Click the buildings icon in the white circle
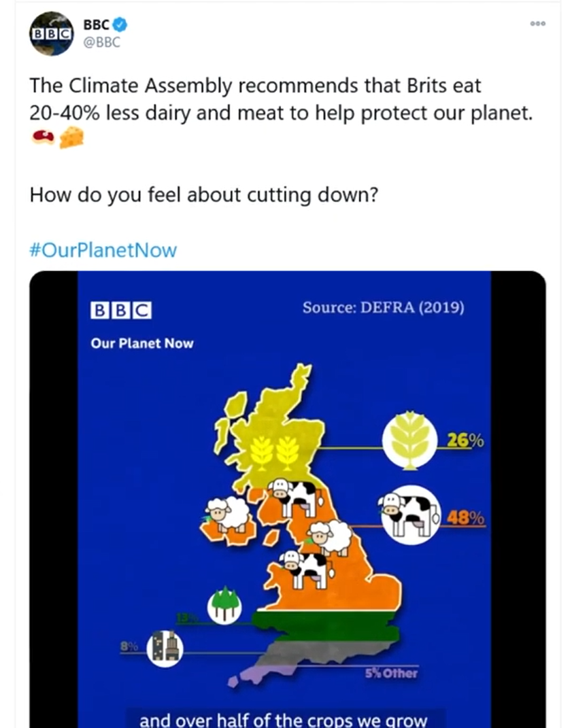The image size is (572, 728). coord(165,648)
